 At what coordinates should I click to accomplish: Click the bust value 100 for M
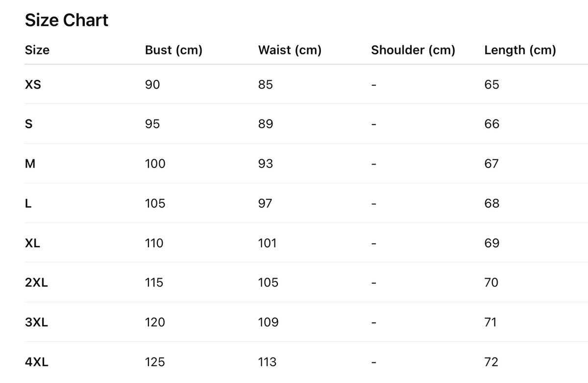coord(155,164)
